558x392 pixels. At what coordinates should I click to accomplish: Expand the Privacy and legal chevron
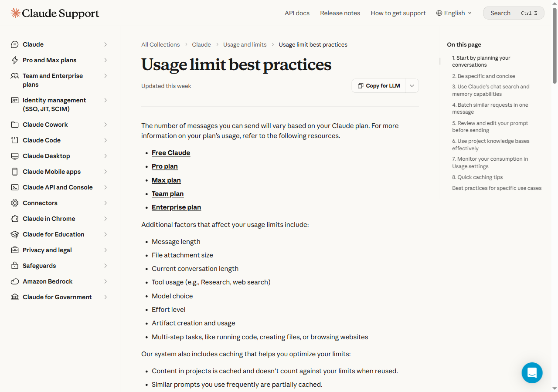(x=105, y=250)
